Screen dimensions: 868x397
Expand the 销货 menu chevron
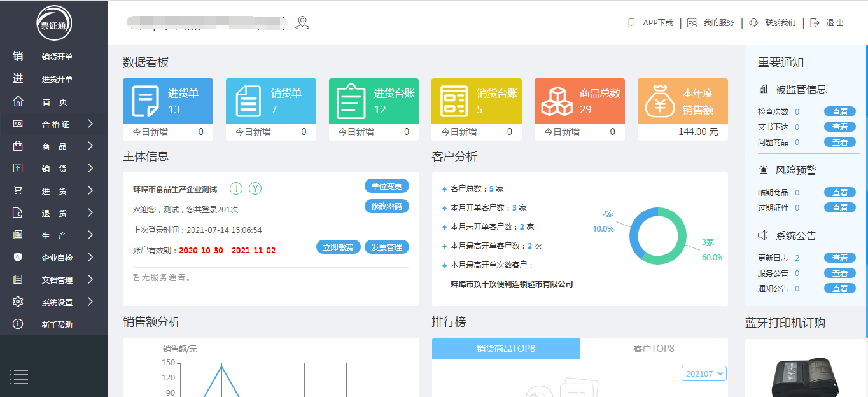[x=90, y=169]
